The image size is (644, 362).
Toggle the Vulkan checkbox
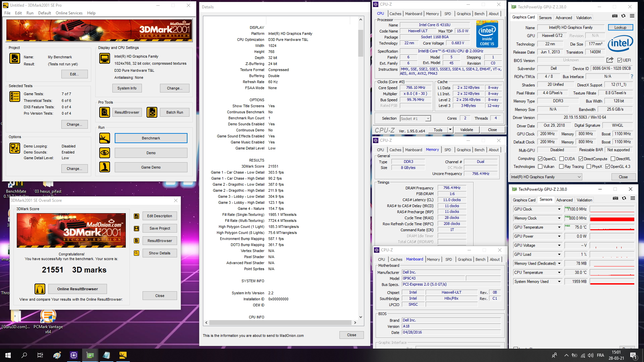pos(540,167)
